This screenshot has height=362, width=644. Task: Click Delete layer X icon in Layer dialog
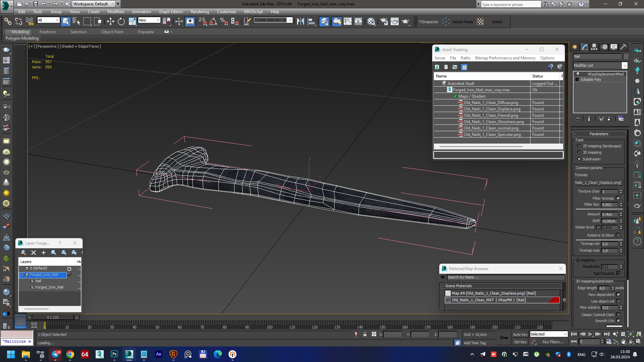pos(33,253)
